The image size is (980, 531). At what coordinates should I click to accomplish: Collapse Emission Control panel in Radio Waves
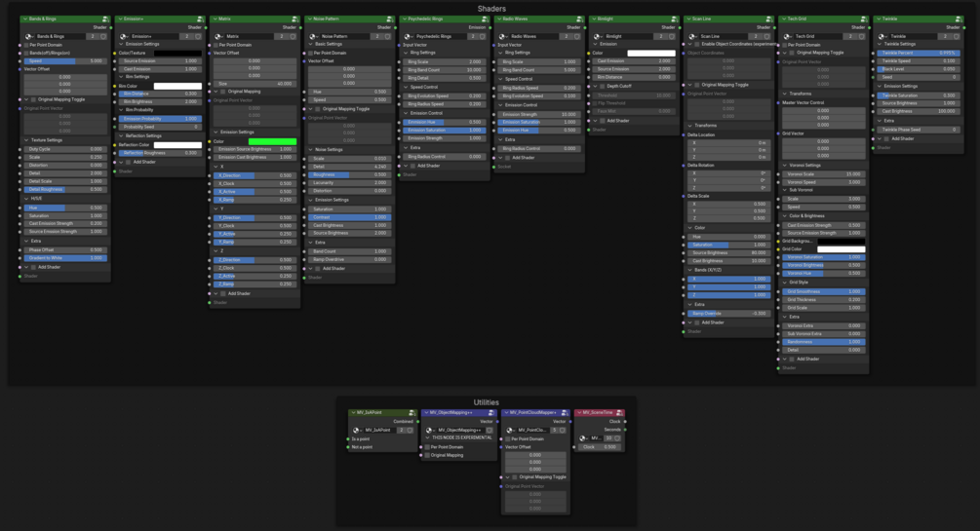500,105
